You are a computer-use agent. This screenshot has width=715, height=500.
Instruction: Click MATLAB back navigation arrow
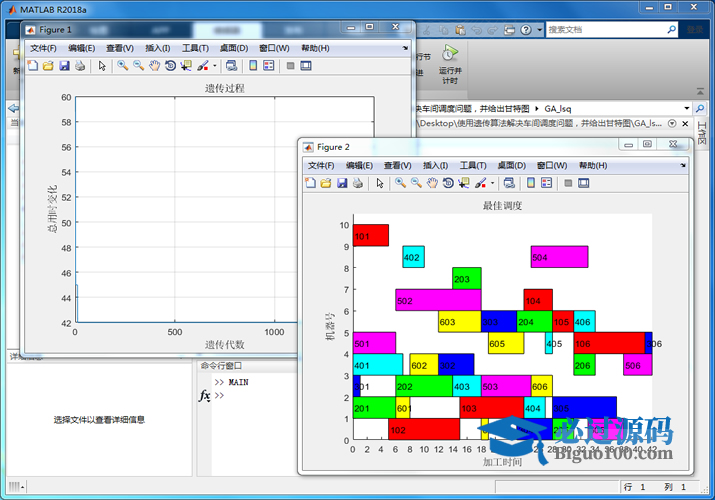tap(14, 108)
